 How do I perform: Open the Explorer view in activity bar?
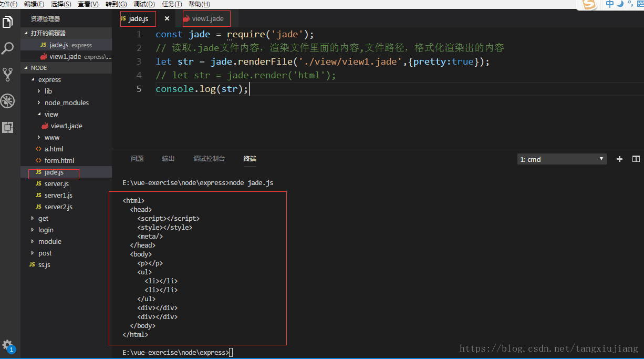click(8, 22)
